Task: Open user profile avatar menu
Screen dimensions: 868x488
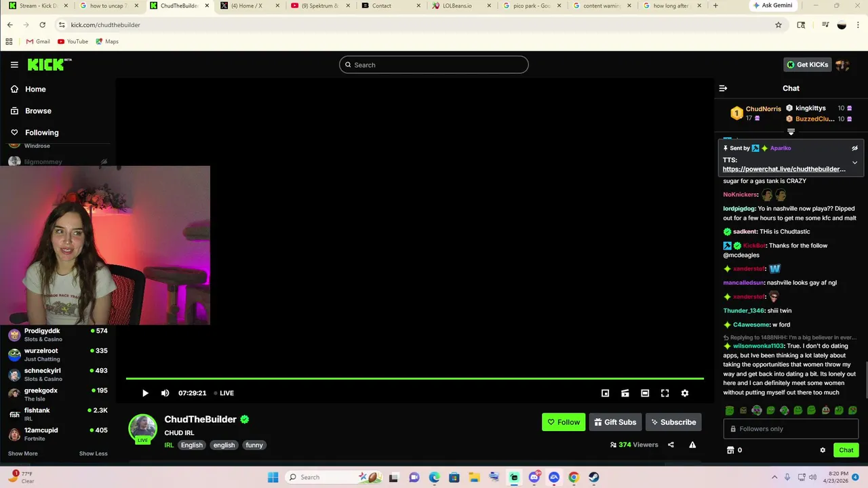Action: (x=843, y=65)
